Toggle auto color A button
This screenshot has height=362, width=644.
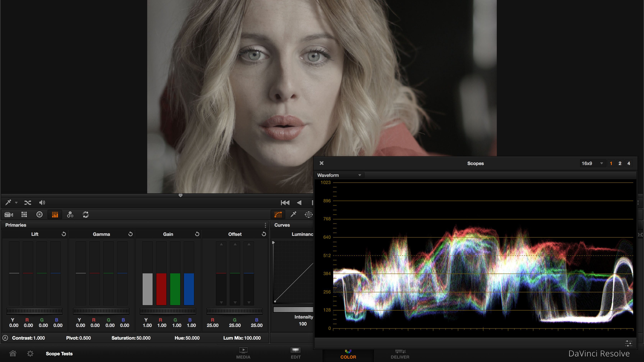(x=5, y=338)
